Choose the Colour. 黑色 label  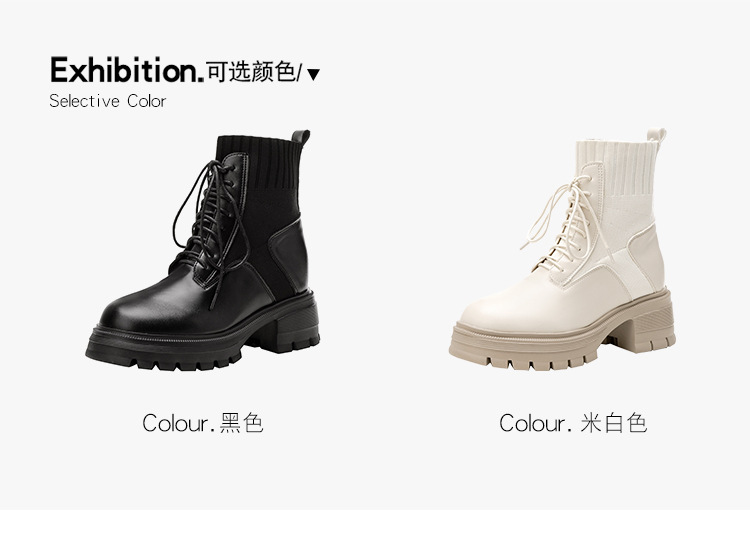(203, 423)
